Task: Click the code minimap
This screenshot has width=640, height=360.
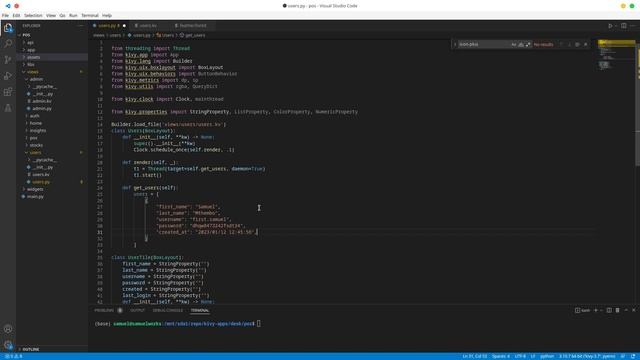Action: pos(616,55)
